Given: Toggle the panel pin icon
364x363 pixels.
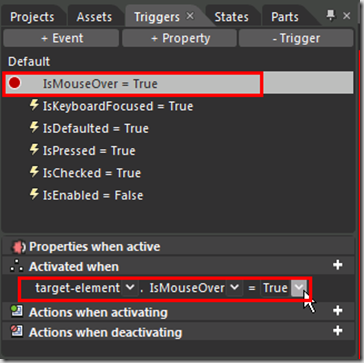Looking at the screenshot, I should click(x=330, y=15).
